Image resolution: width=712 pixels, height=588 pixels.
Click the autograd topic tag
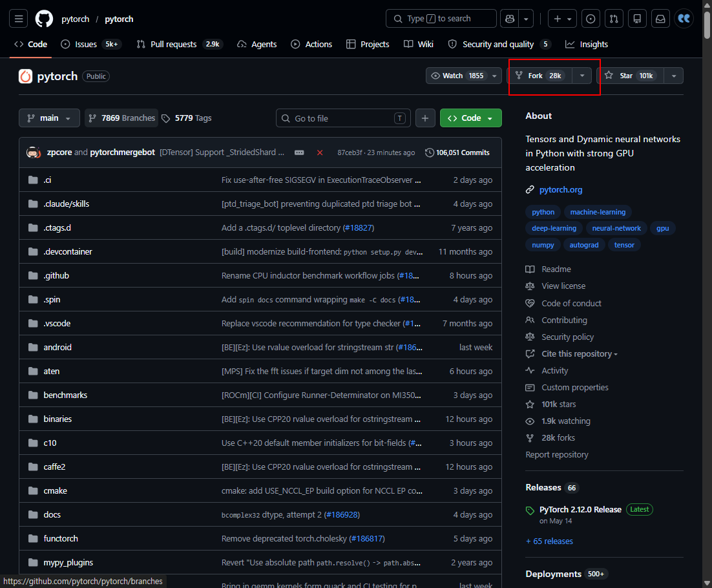click(584, 245)
